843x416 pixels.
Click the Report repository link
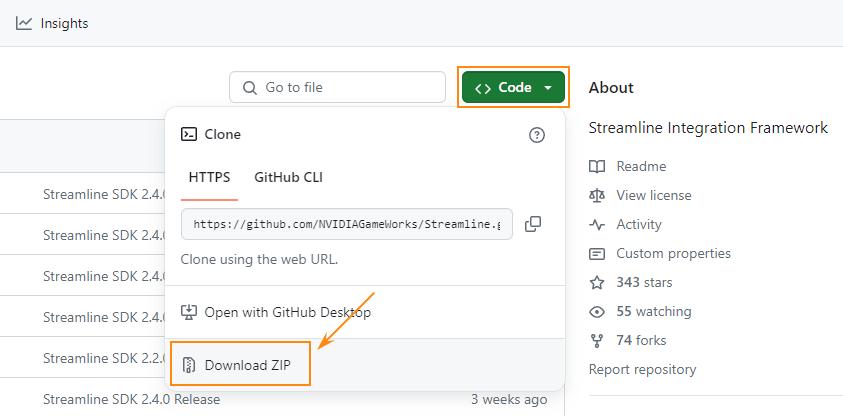pos(642,370)
